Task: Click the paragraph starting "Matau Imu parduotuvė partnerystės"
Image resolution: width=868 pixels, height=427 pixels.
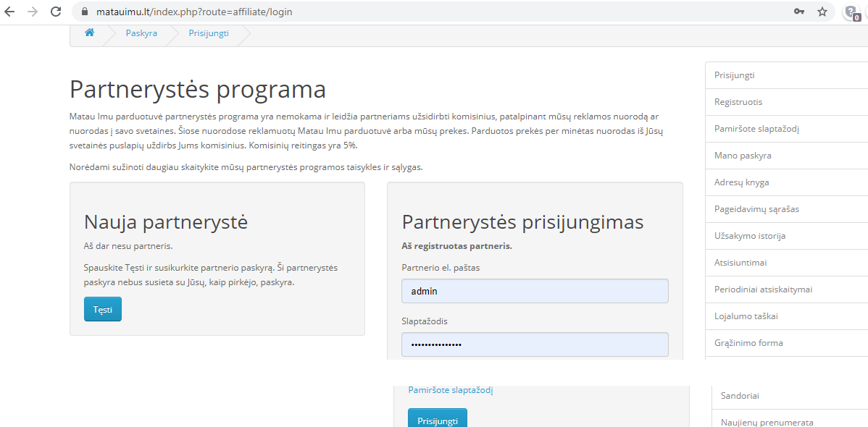Action: coord(364,131)
